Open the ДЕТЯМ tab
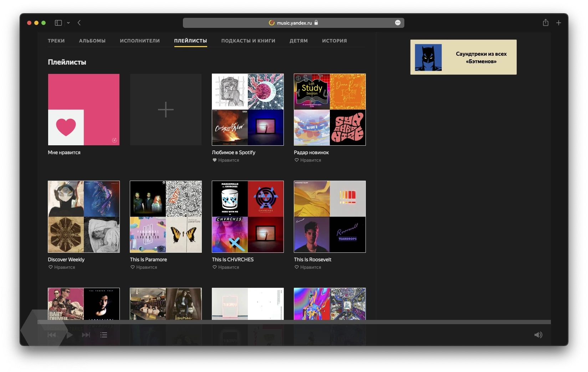The image size is (588, 372). click(x=298, y=41)
